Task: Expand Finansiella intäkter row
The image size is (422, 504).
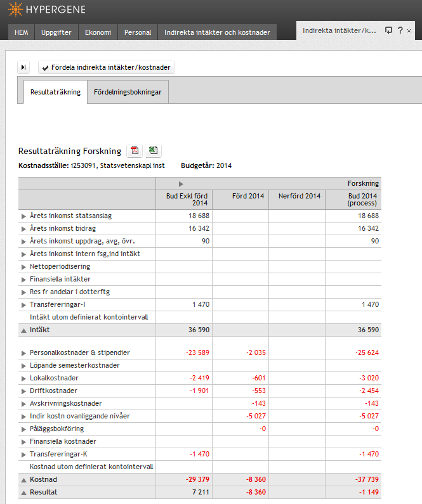Action: click(x=23, y=280)
